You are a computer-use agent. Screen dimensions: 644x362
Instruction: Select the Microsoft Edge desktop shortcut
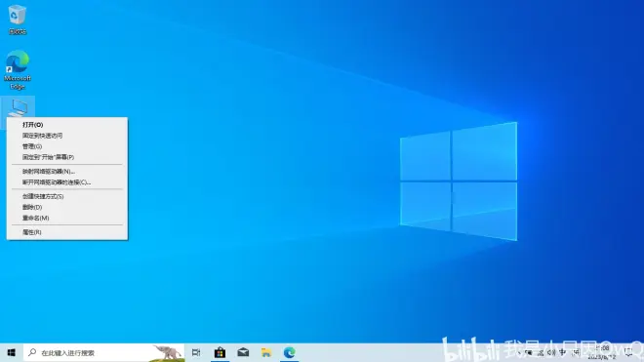tap(18, 70)
